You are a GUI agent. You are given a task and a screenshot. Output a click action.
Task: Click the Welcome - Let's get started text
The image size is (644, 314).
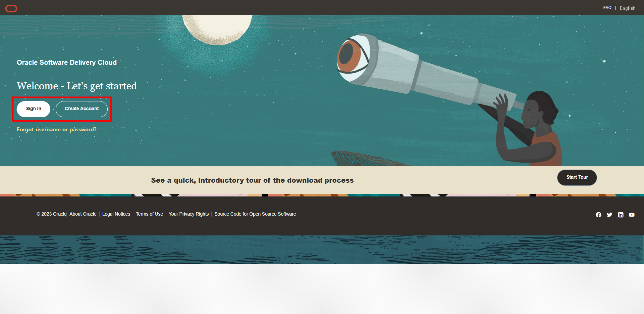77,86
